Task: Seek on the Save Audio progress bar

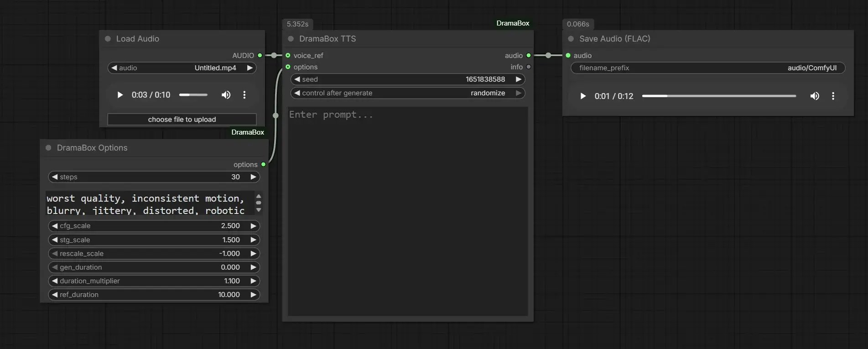Action: click(x=719, y=96)
